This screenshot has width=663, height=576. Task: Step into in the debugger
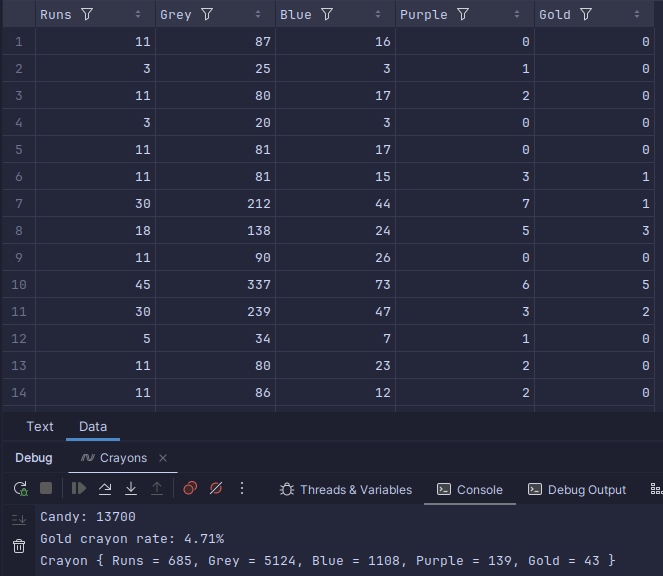click(131, 488)
